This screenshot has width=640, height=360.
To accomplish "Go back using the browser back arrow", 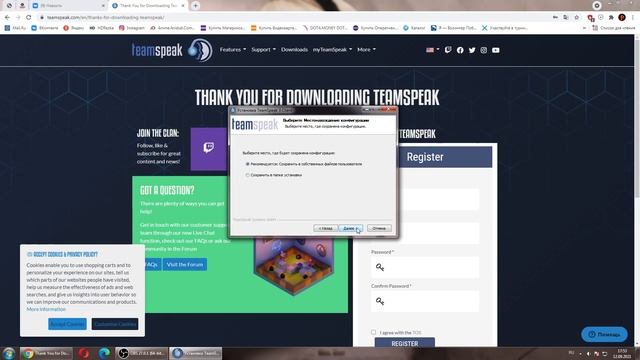I will 7,17.
